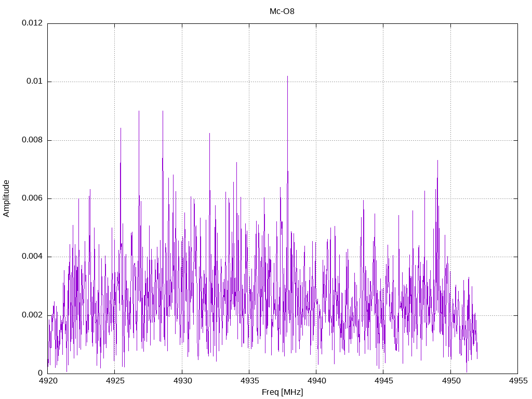Click the 4955 x-axis tick label

(x=518, y=381)
